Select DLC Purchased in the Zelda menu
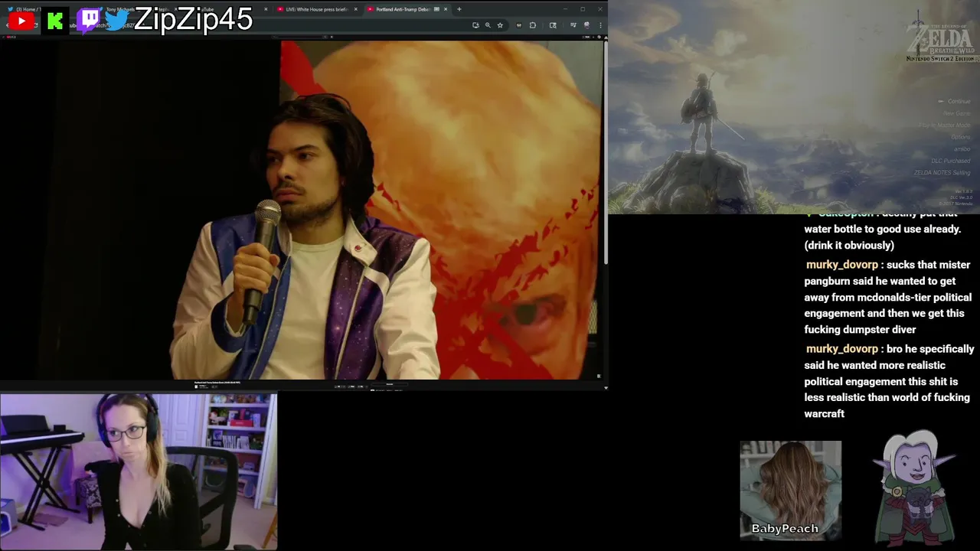 [x=950, y=161]
